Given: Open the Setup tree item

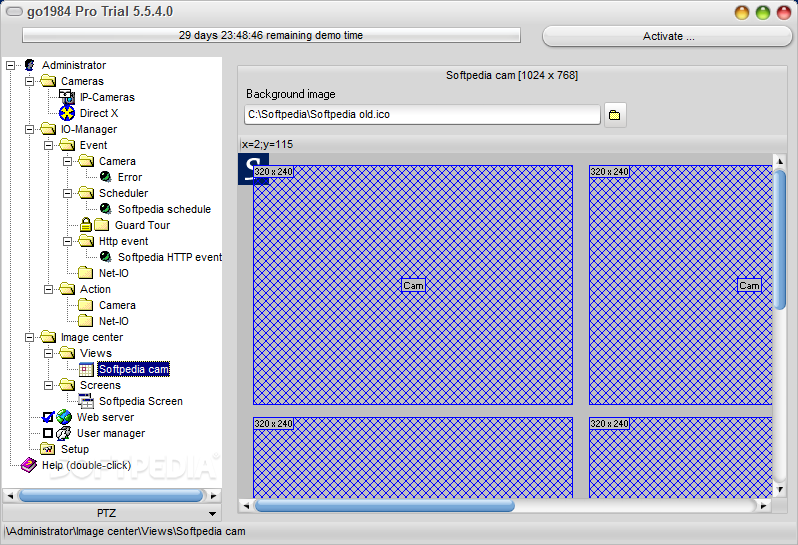Looking at the screenshot, I should pos(75,449).
